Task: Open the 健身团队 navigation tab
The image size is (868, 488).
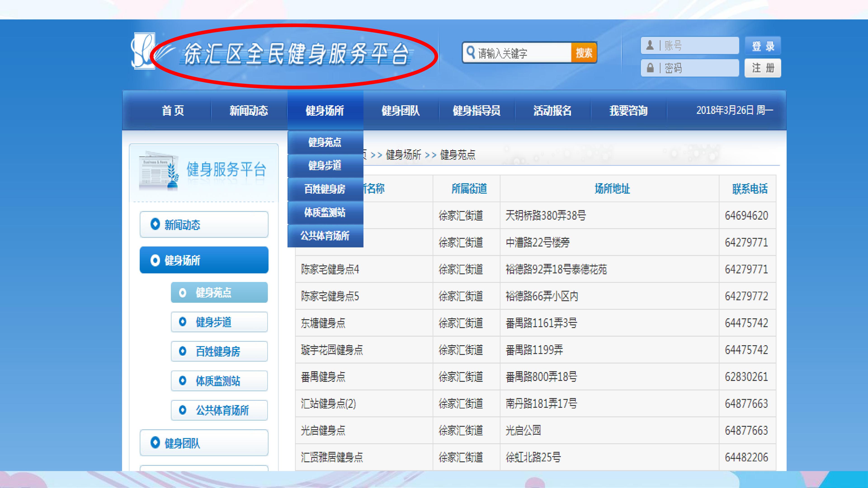Action: click(x=401, y=110)
